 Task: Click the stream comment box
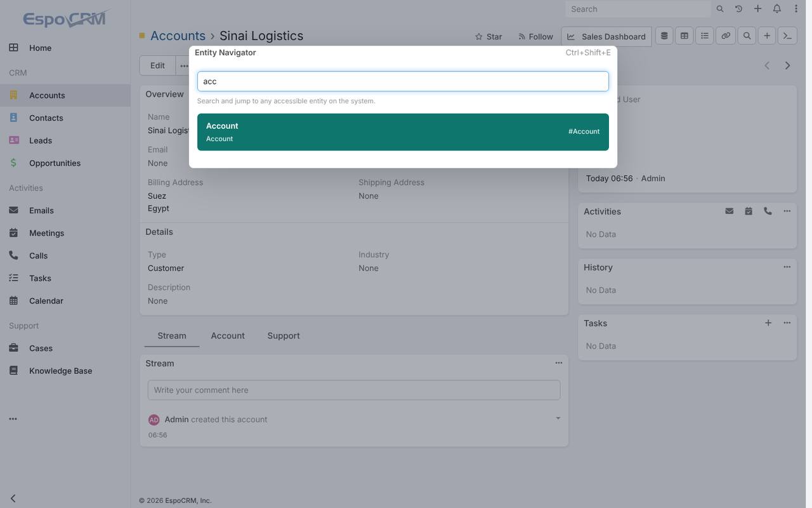click(354, 390)
